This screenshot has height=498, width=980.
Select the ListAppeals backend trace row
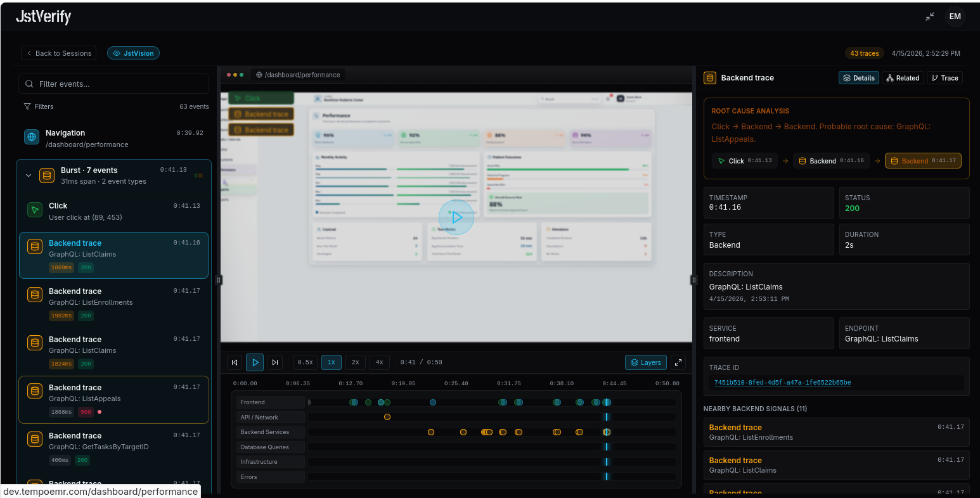pos(114,400)
